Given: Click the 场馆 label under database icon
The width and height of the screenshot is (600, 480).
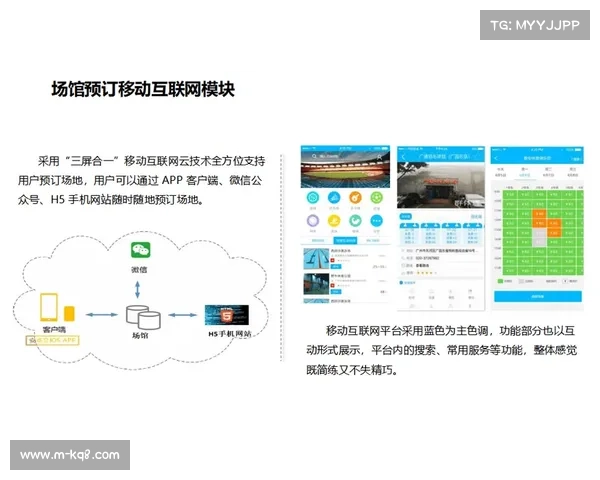Looking at the screenshot, I should [x=140, y=335].
